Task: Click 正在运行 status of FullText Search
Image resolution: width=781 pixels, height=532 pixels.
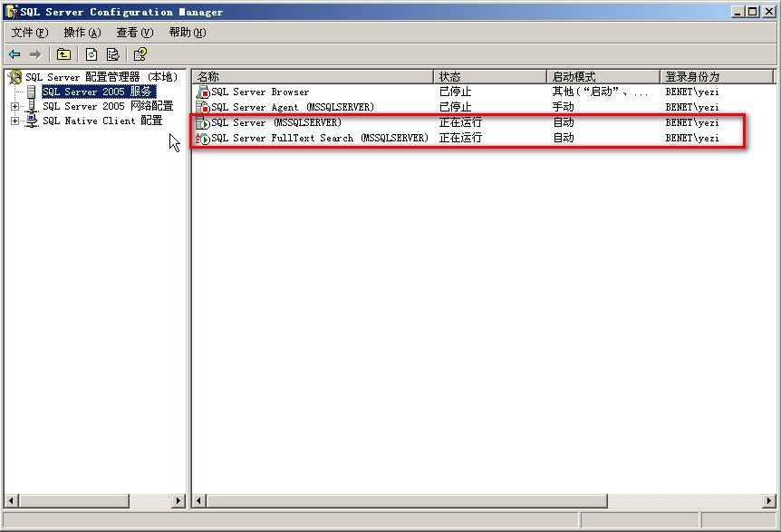Action: pos(460,138)
